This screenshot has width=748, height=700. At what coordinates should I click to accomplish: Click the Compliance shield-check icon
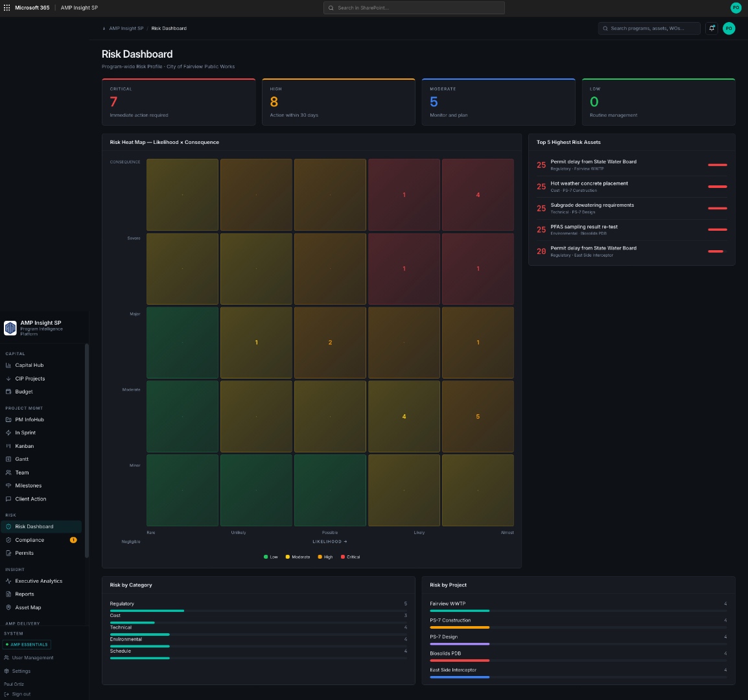click(8, 540)
